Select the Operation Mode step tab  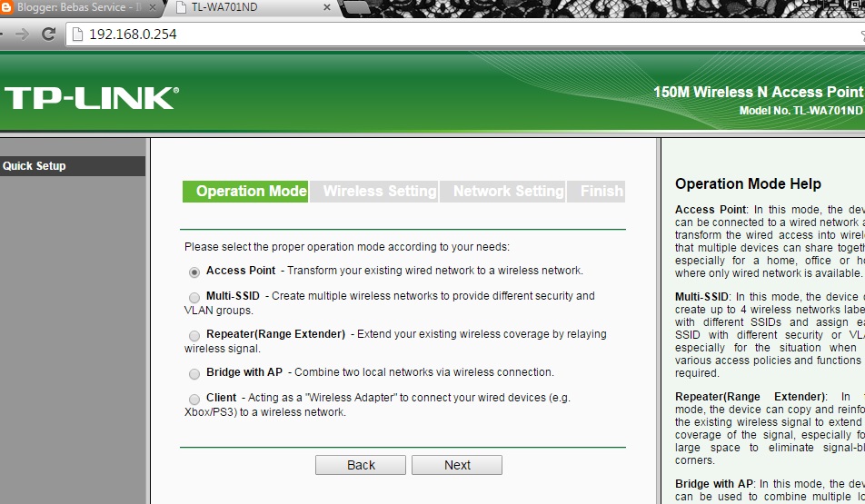245,192
